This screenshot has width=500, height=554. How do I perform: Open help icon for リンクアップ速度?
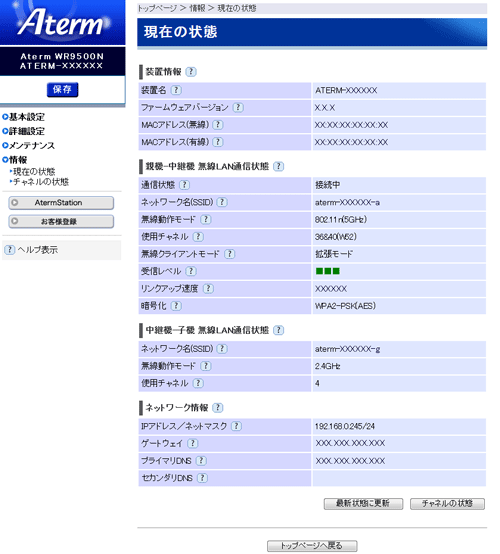point(208,289)
